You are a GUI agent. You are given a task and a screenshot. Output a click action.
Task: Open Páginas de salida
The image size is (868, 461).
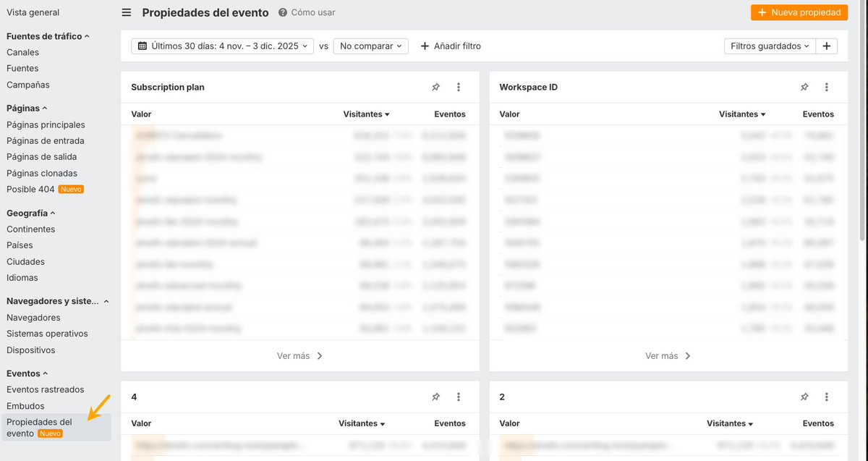click(x=42, y=157)
